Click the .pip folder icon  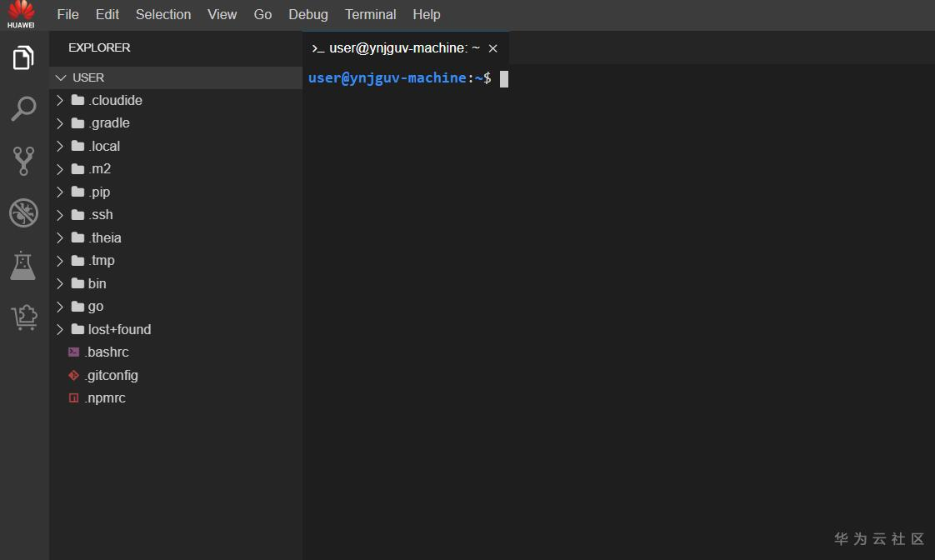point(77,192)
